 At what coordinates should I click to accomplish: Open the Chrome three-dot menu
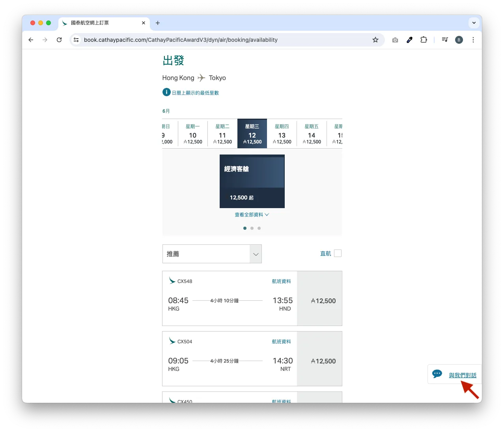click(473, 40)
